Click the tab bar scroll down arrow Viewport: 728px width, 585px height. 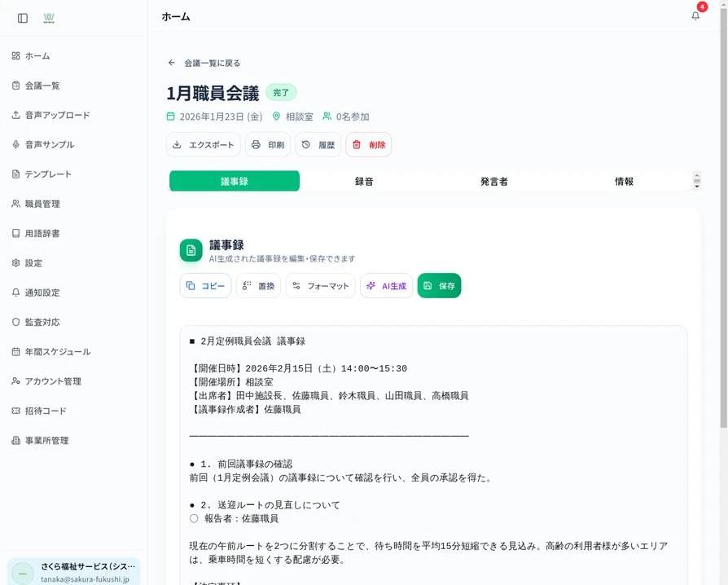coord(697,187)
